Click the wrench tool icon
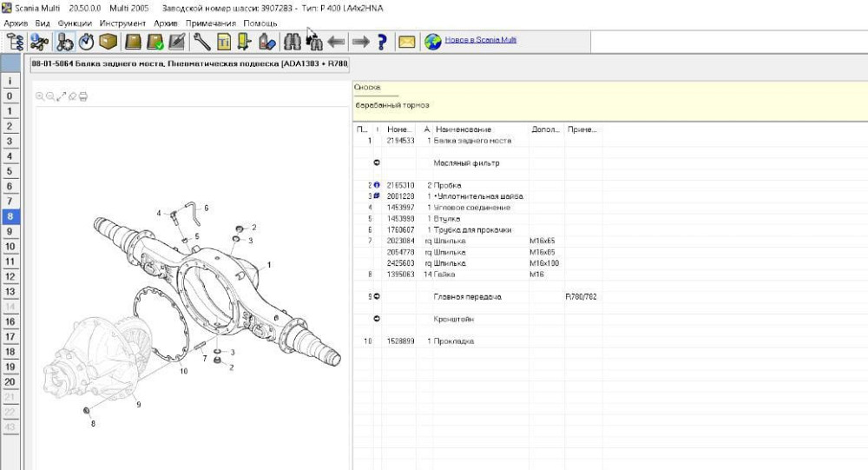Screen dimensions: 868x470 (x=201, y=41)
